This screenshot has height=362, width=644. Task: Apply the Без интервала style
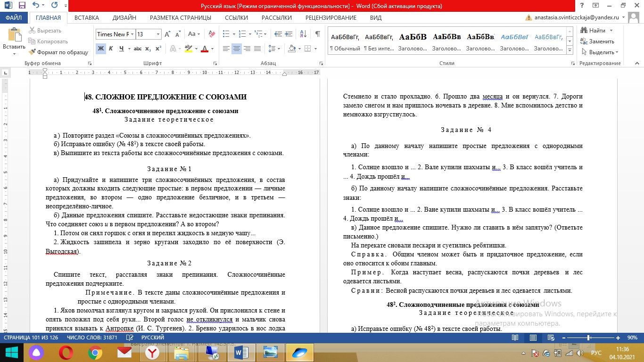tap(379, 42)
